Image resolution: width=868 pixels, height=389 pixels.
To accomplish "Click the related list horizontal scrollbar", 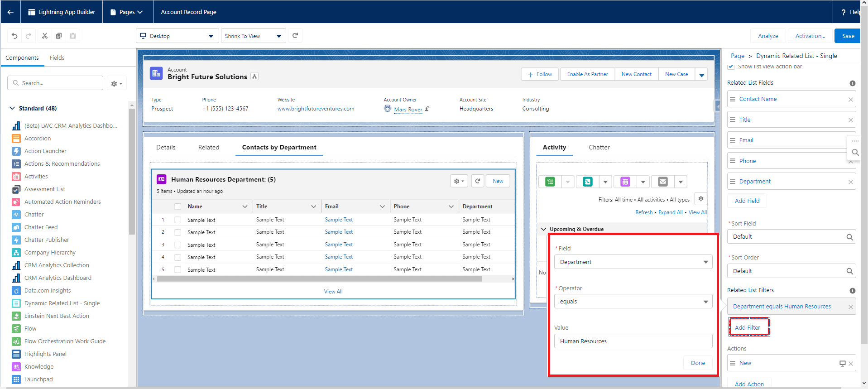I will (x=319, y=279).
